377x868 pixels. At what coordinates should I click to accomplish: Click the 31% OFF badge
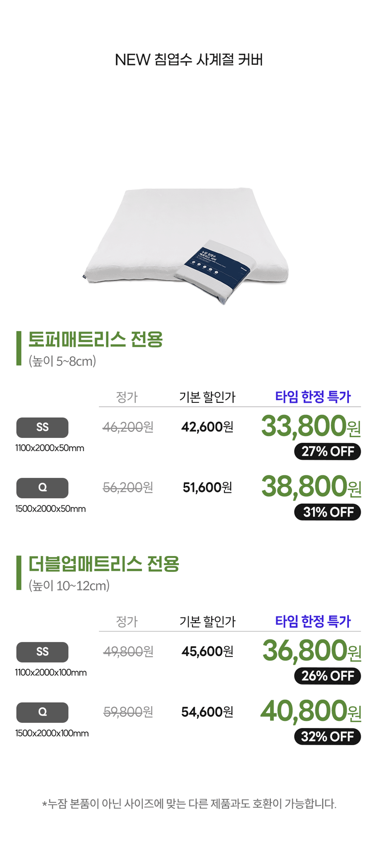(x=327, y=512)
